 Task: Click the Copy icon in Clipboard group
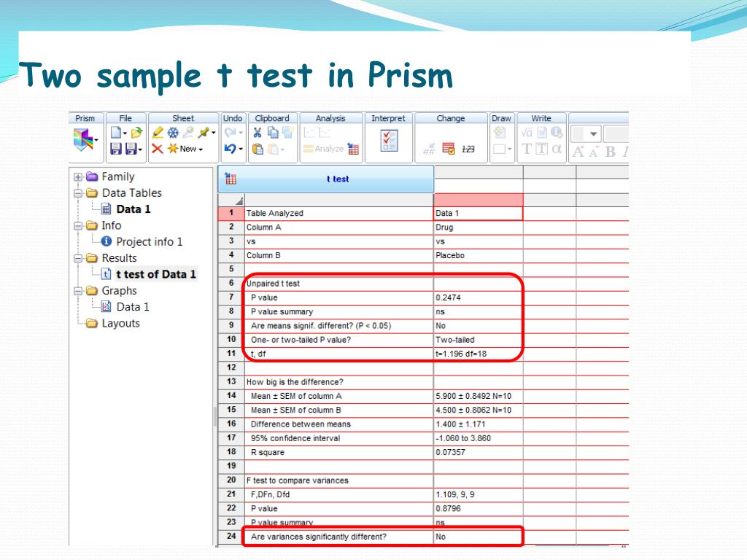[273, 133]
